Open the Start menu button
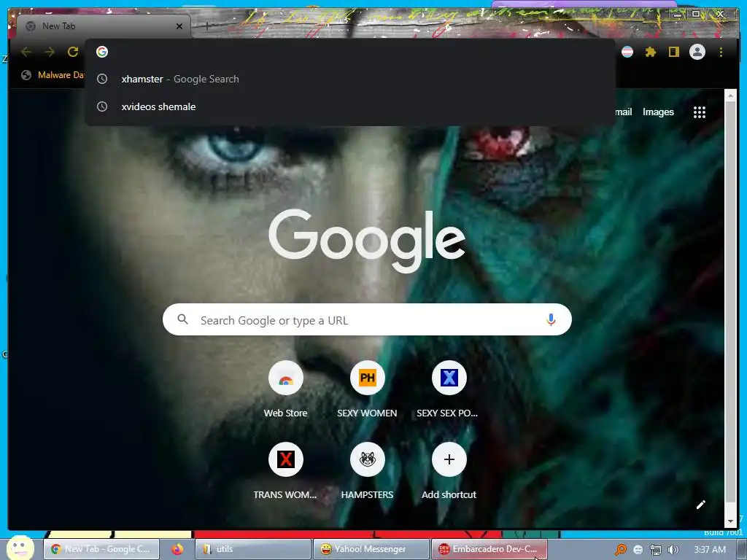 [x=20, y=548]
